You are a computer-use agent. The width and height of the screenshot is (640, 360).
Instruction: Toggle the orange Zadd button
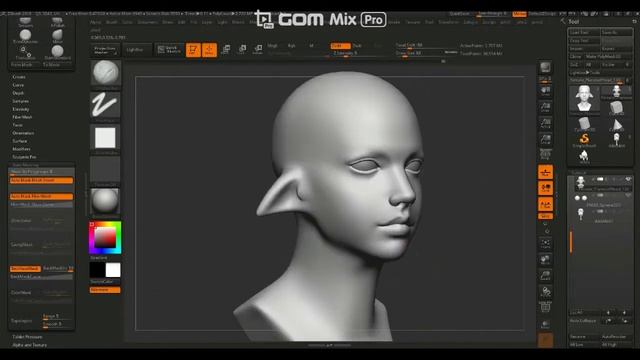pyautogui.click(x=340, y=46)
